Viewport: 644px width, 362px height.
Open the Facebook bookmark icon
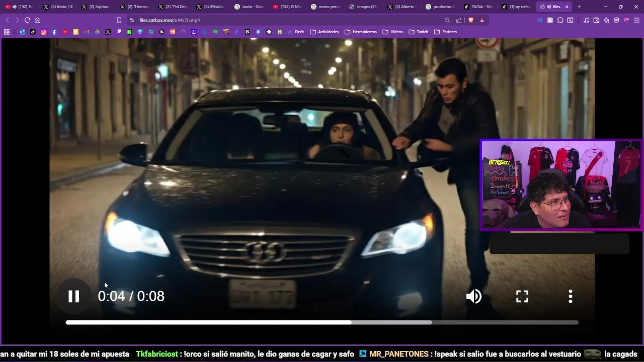[54, 32]
